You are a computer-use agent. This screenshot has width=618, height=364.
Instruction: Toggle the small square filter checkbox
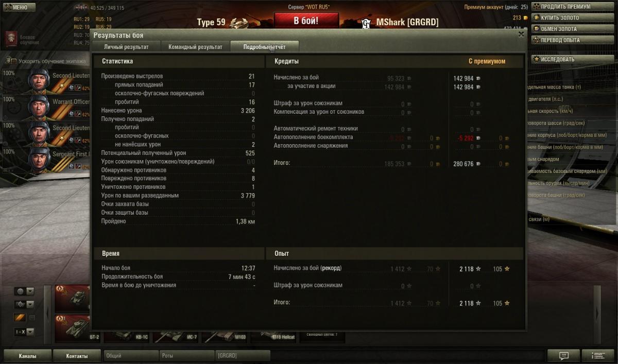point(31,318)
